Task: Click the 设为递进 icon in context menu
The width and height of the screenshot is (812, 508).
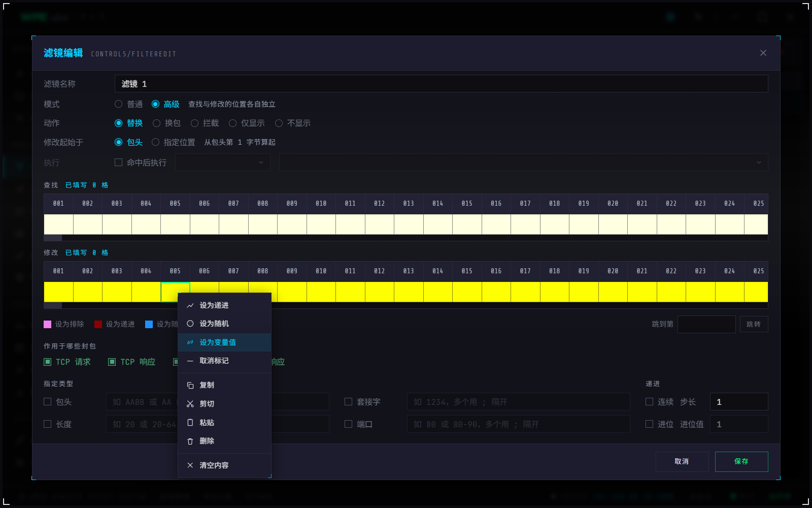Action: tap(190, 305)
